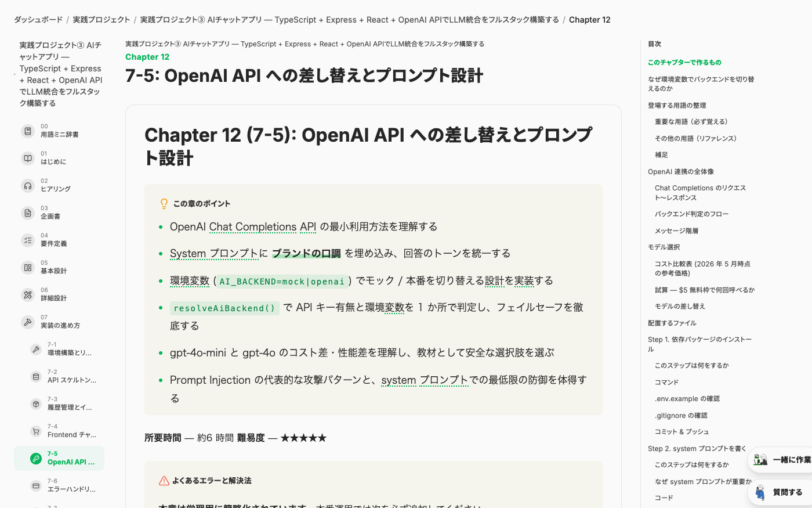Click the highlighted ブランドの口調 term

pyautogui.click(x=306, y=253)
